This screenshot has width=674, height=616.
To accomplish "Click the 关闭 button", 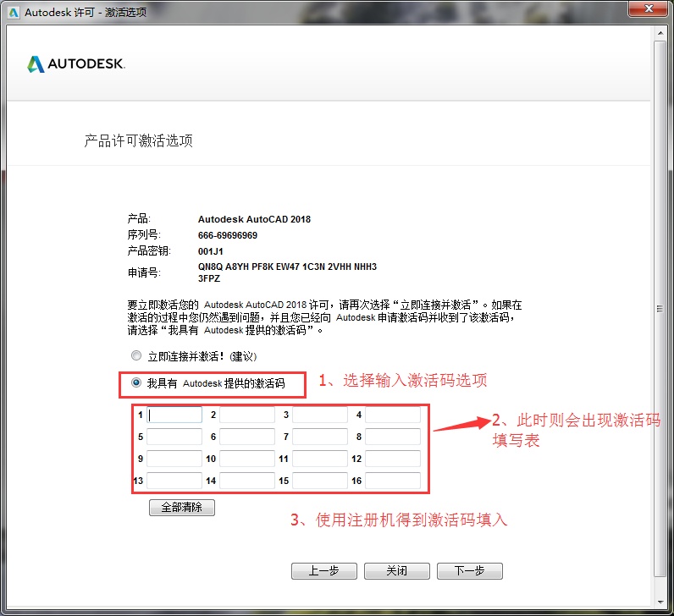I will (397, 571).
